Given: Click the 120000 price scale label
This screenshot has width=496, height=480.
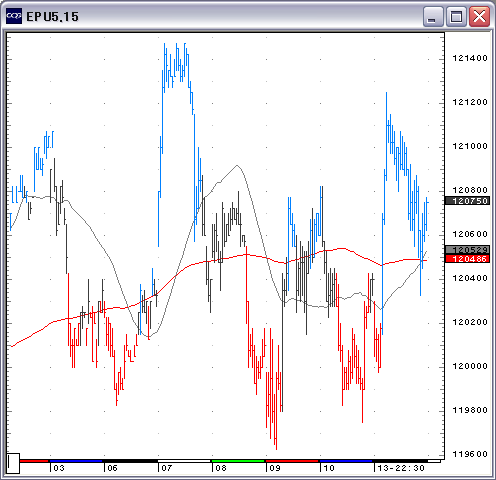Looking at the screenshot, I should pos(470,366).
